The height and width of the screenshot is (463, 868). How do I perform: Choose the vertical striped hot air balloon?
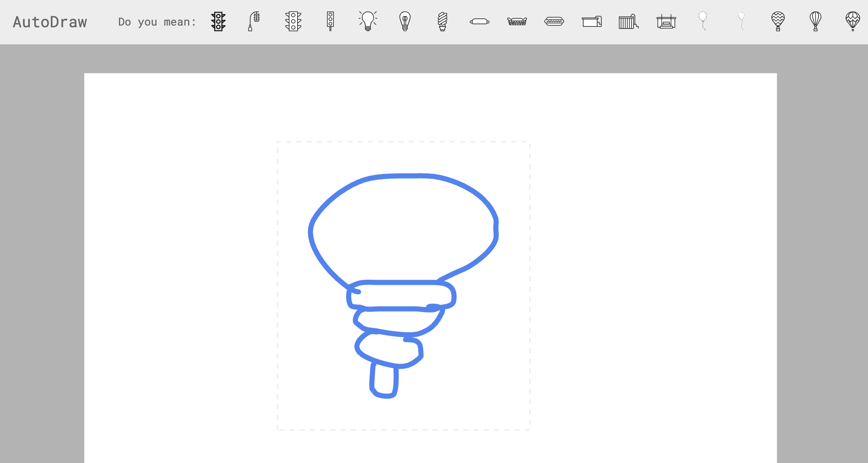(815, 21)
